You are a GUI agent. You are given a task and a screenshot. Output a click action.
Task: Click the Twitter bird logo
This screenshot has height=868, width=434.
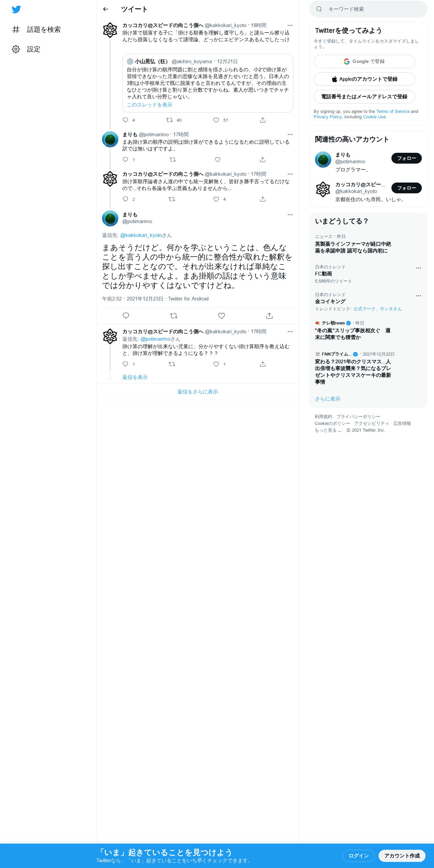pyautogui.click(x=16, y=9)
